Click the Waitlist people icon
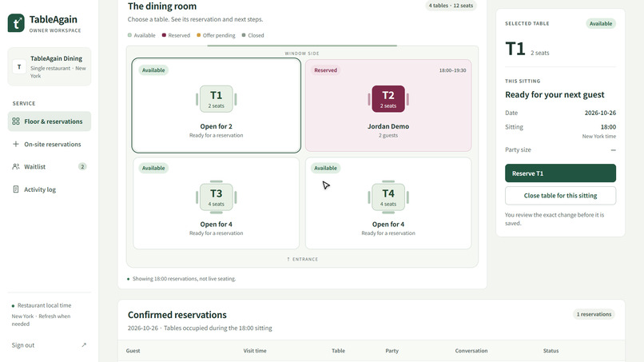 coord(16,166)
